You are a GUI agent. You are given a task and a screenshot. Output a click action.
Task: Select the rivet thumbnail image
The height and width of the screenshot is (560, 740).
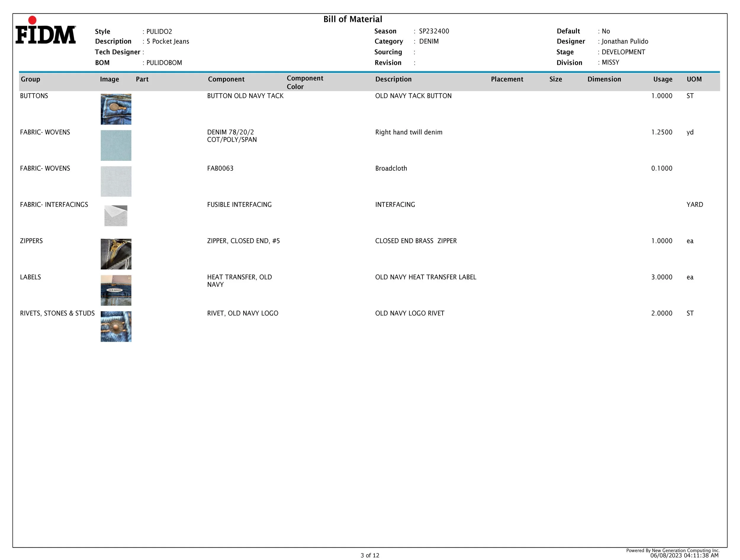click(x=116, y=326)
